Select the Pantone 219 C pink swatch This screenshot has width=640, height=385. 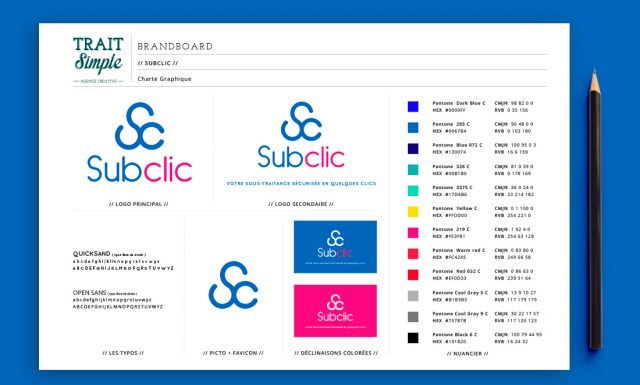coord(413,233)
